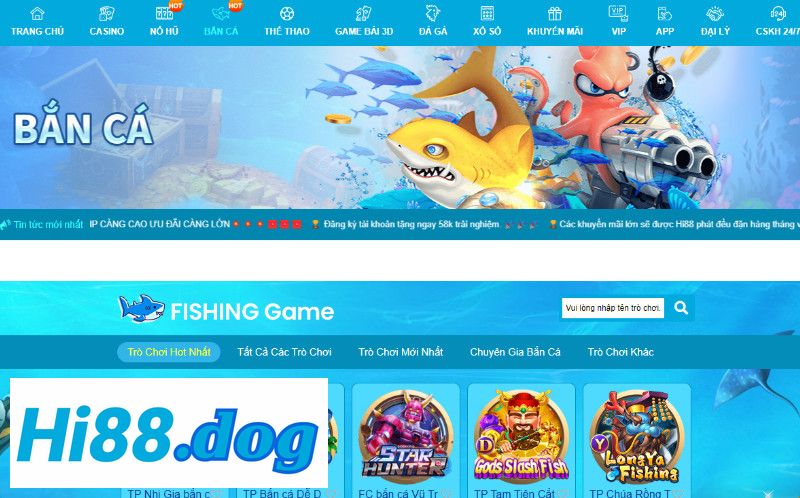Contact CSKH 24/7 support
800x498 pixels.
tap(778, 21)
